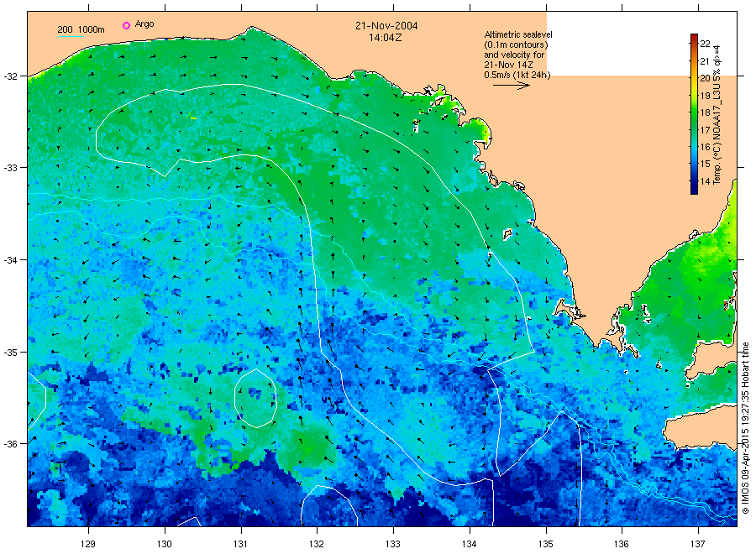
Task: Click the magenta Argo circle marker
Action: pyautogui.click(x=126, y=25)
